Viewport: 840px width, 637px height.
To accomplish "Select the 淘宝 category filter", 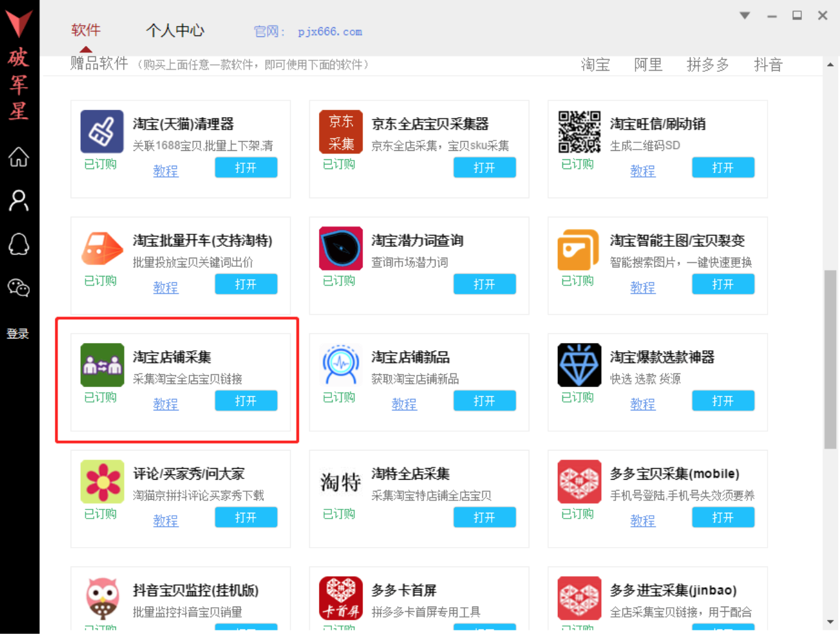I will click(x=595, y=65).
